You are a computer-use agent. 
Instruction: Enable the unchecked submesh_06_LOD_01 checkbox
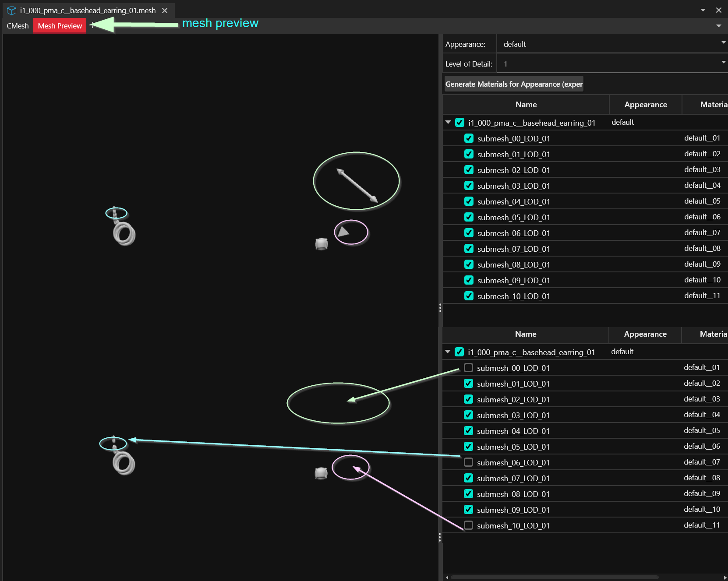coord(468,462)
